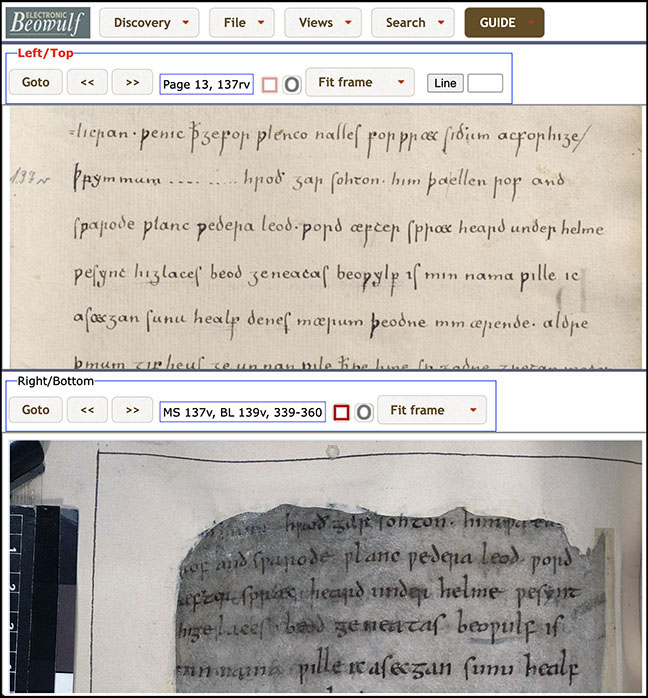The image size is (648, 698).
Task: Select the Right/Bottom panel label
Action: tap(55, 381)
